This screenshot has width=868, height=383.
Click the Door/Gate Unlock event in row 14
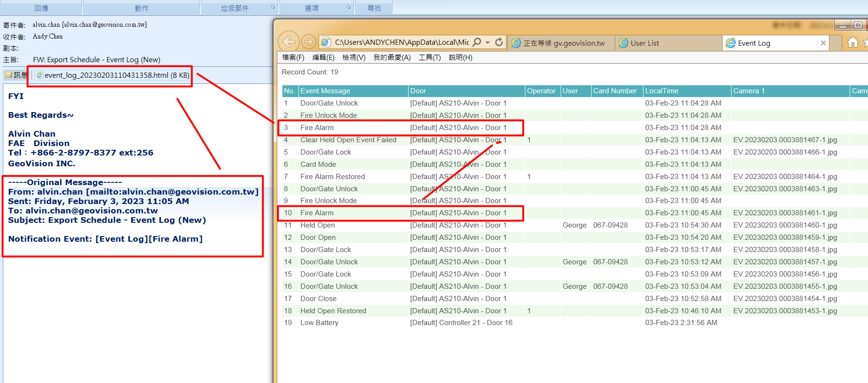coord(329,262)
